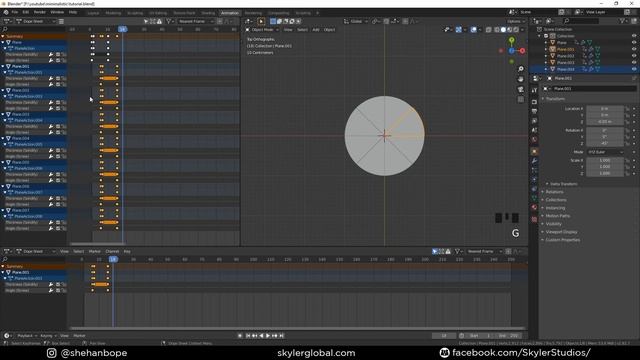Open the File menu

point(15,12)
